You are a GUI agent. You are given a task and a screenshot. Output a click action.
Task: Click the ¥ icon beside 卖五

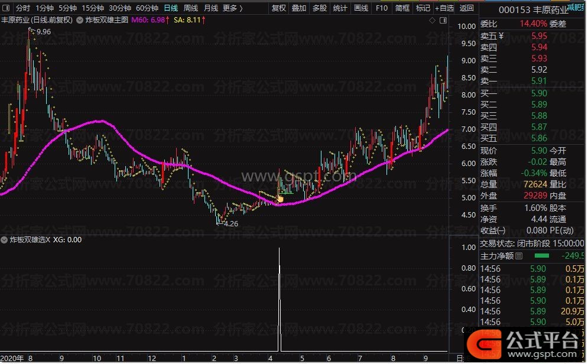click(x=501, y=36)
